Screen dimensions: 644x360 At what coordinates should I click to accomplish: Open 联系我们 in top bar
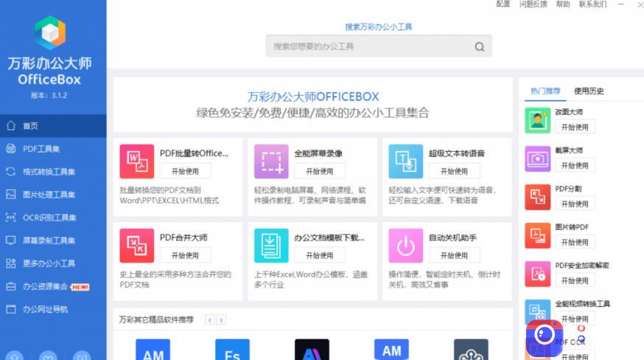tap(592, 4)
